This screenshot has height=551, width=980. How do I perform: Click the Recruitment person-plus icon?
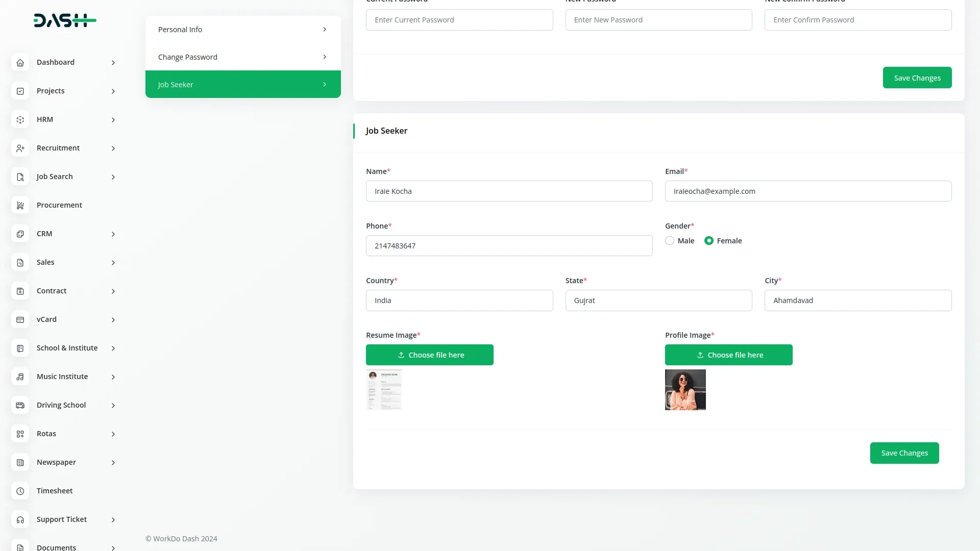[20, 148]
